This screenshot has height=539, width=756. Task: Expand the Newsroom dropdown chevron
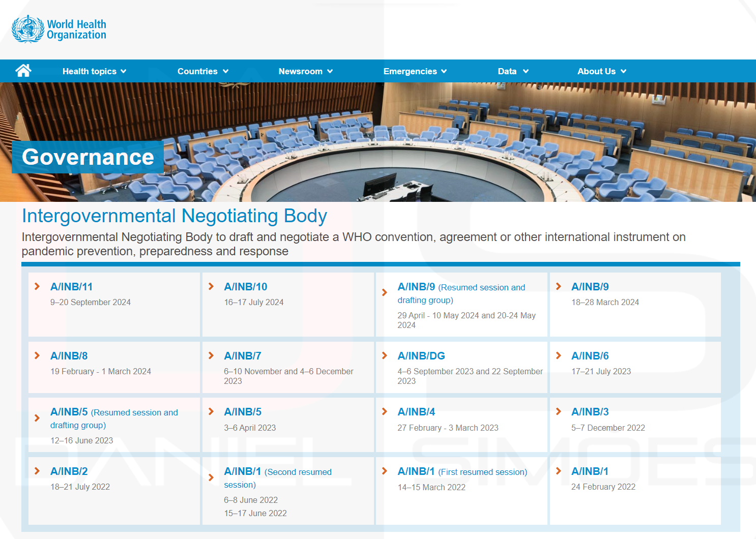tap(330, 72)
